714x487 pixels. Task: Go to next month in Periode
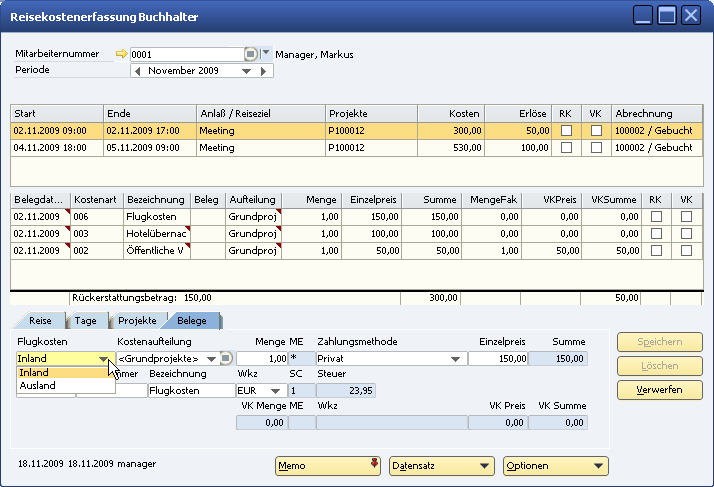coord(264,71)
